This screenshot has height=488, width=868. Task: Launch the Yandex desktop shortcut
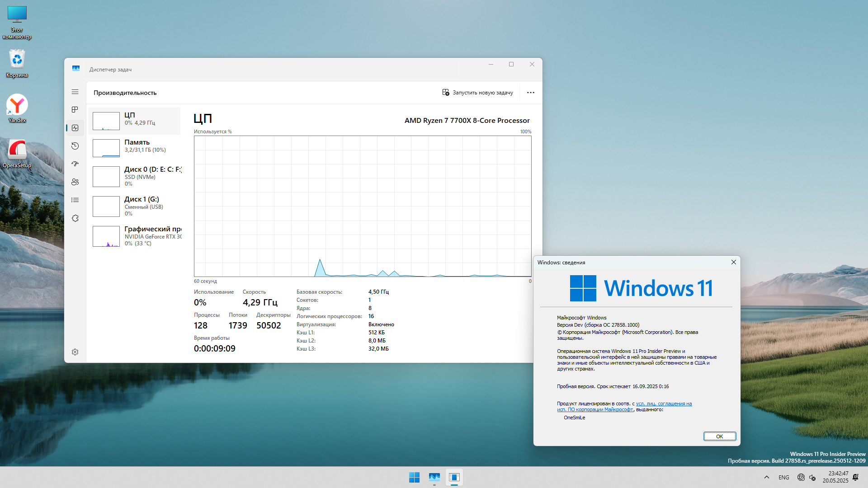[17, 108]
